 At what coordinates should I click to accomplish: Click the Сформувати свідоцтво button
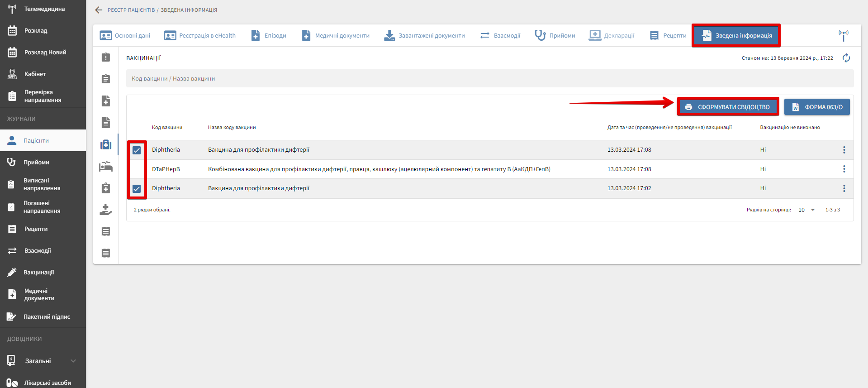pos(728,107)
